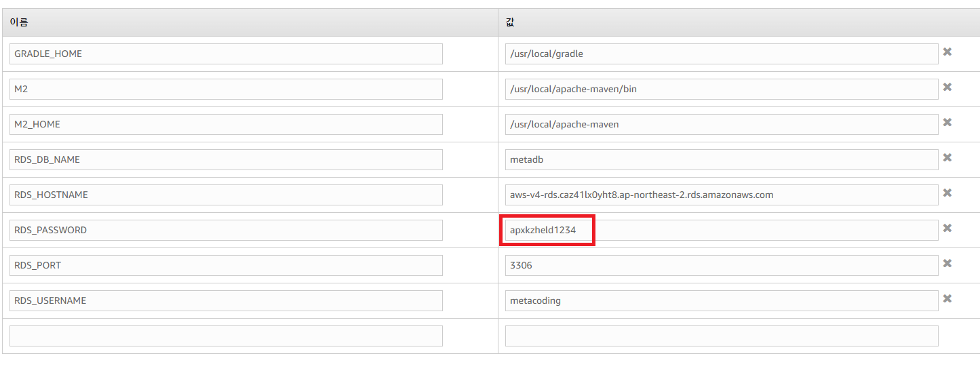Focus the RDS_PASSWORD name field
The height and width of the screenshot is (377, 980).
click(x=226, y=230)
